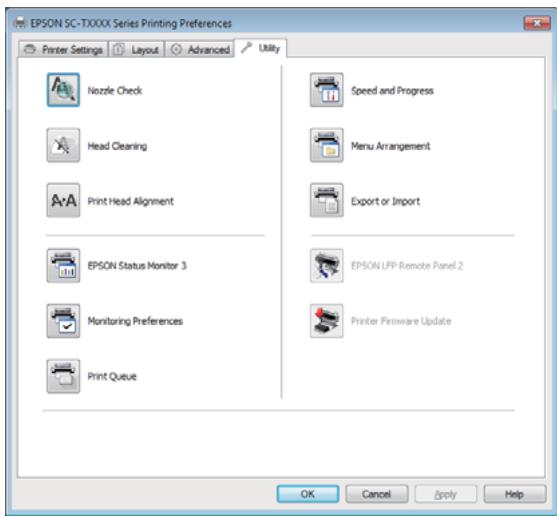Launch Head Cleaning via its icon
The width and height of the screenshot is (557, 517).
[63, 145]
